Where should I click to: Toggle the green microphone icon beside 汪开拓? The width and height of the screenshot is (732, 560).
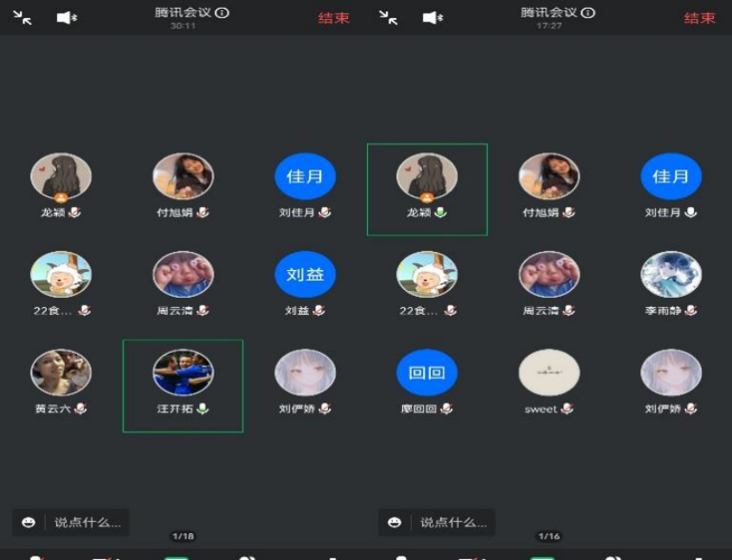[x=202, y=409]
